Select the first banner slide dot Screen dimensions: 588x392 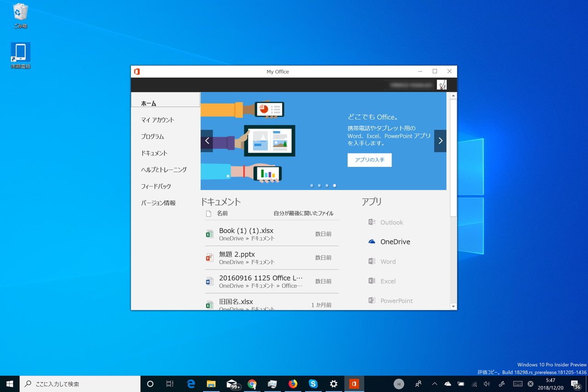click(312, 186)
